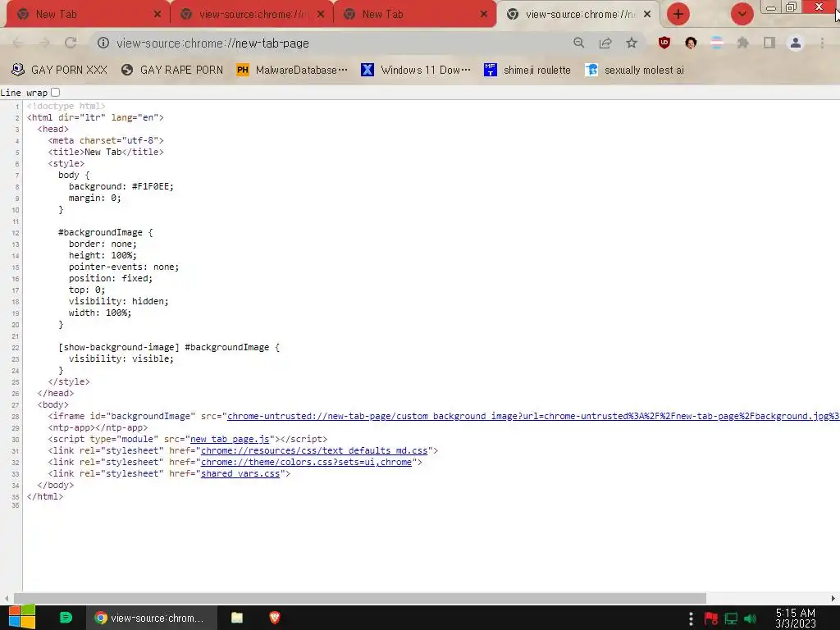Open the volume speaker tray icon

click(x=750, y=619)
